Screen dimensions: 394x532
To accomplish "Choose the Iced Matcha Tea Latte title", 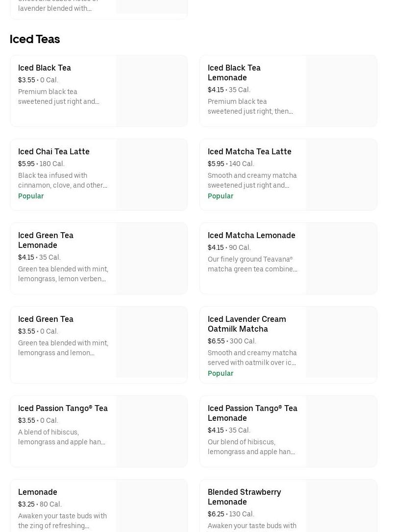I will [x=249, y=152].
